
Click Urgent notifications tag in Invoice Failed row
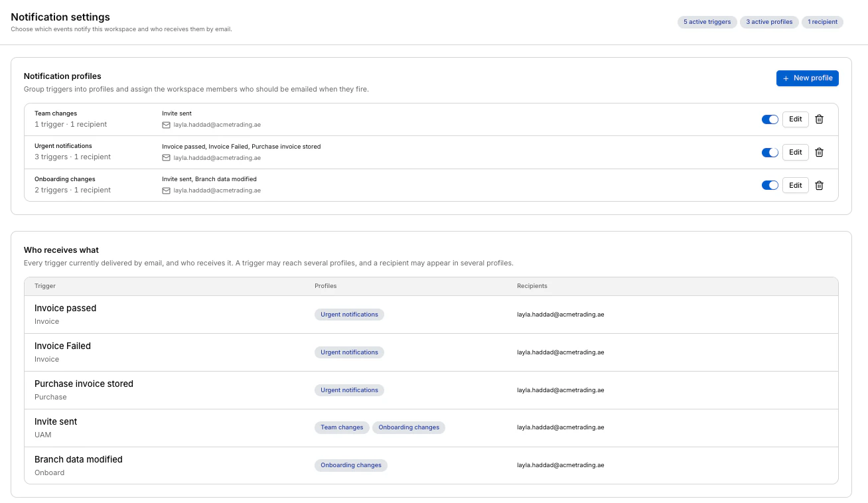pos(350,352)
